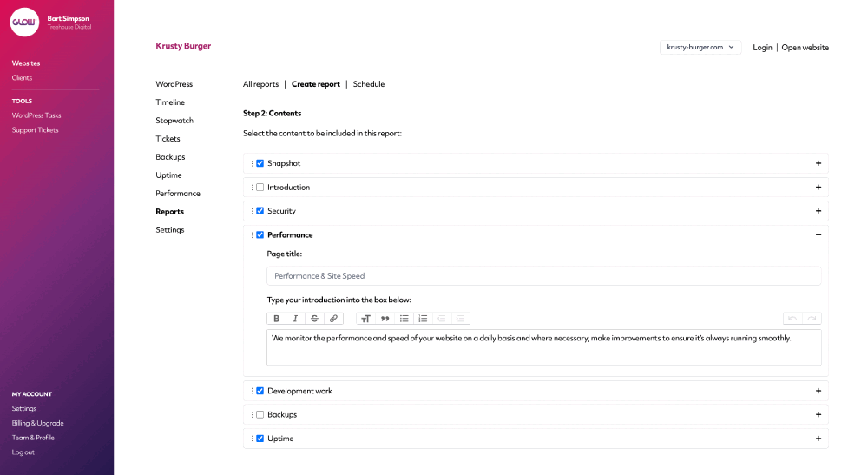Image resolution: width=868 pixels, height=475 pixels.
Task: Uncheck the Uptime section checkbox
Action: click(260, 439)
